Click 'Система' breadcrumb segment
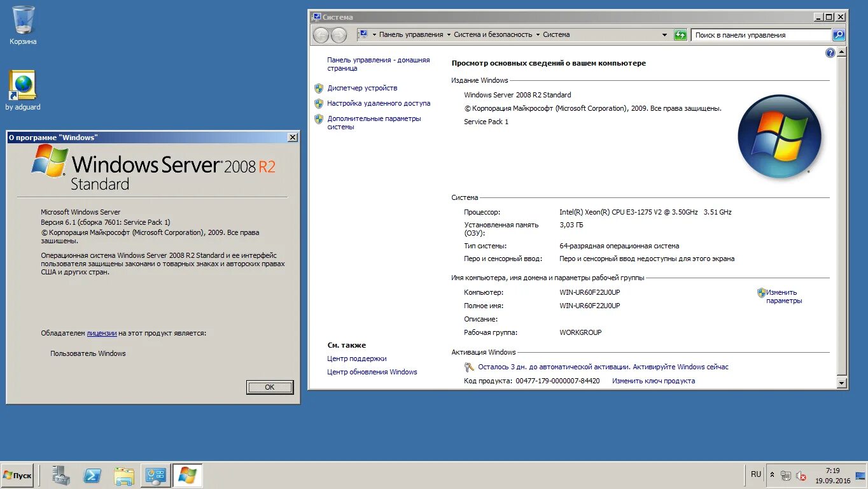 click(x=556, y=34)
